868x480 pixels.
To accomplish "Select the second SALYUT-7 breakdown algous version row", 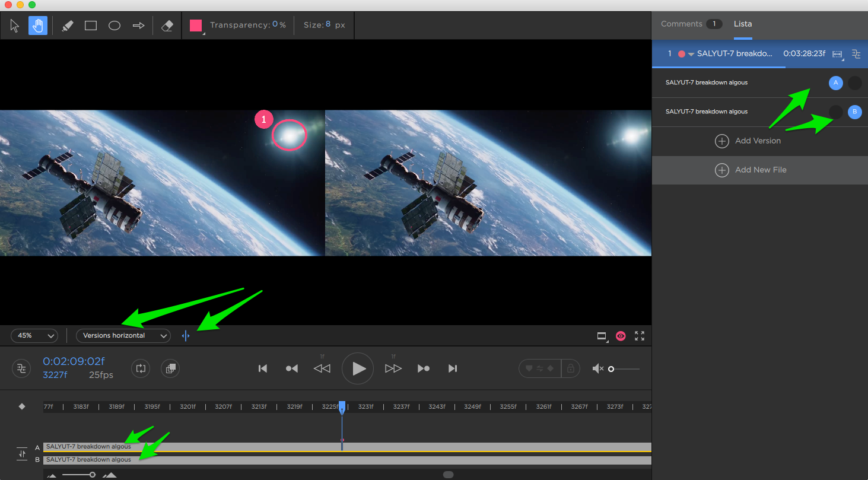I will point(759,112).
